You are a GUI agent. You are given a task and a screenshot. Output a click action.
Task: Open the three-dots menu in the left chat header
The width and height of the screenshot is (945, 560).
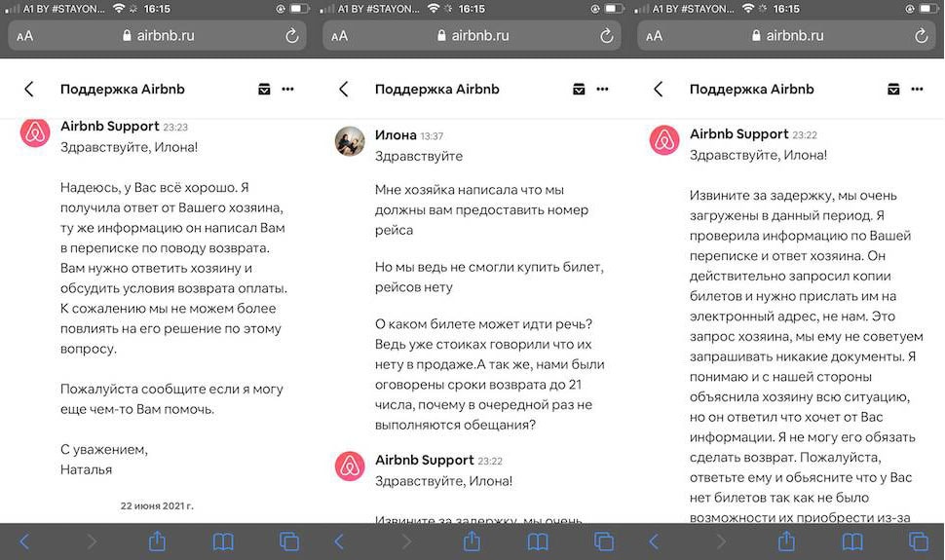pyautogui.click(x=288, y=90)
